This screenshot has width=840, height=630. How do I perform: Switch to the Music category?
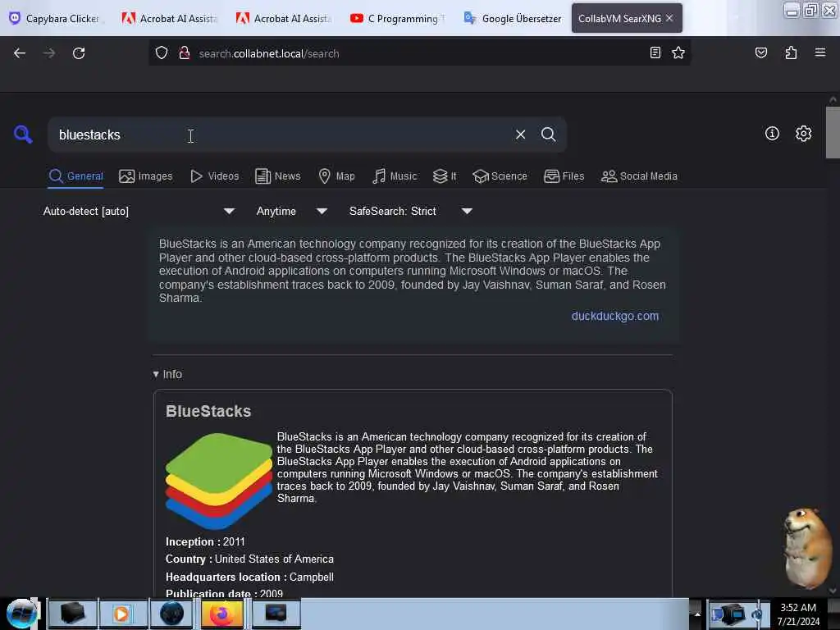(x=395, y=176)
